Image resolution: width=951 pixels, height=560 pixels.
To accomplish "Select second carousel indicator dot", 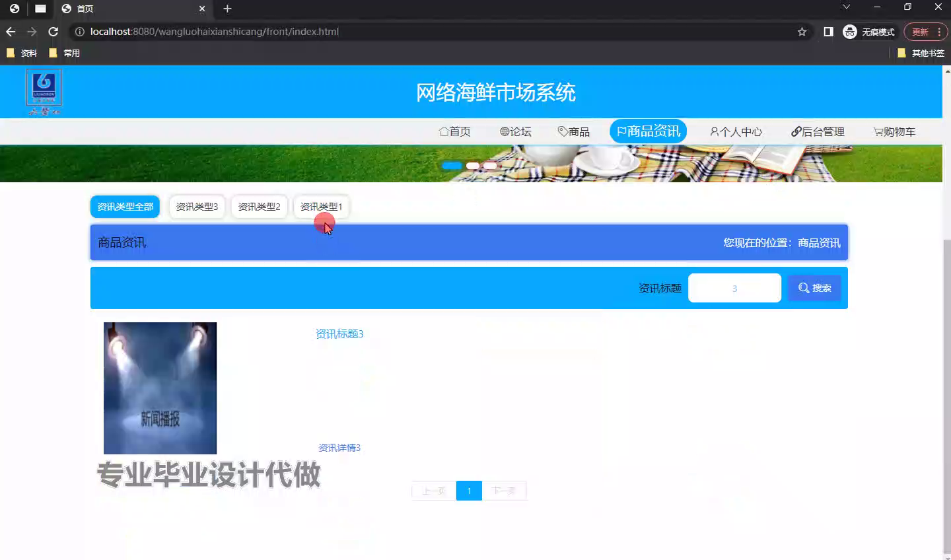I will pos(473,166).
